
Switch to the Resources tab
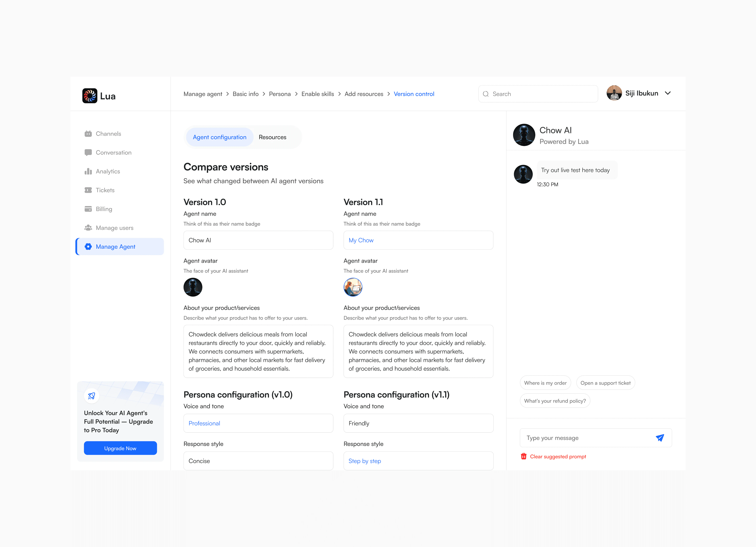coord(272,137)
